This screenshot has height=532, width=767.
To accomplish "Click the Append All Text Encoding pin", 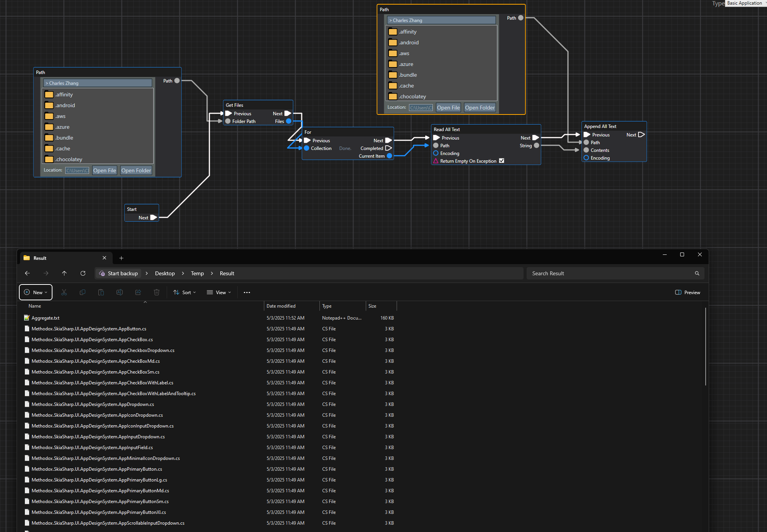I will coord(586,158).
